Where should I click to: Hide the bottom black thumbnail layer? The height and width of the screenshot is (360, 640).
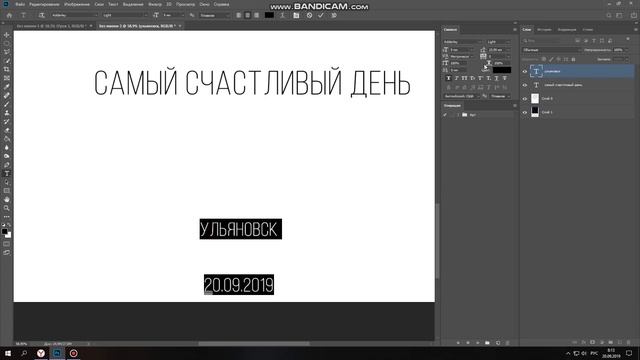click(x=525, y=112)
